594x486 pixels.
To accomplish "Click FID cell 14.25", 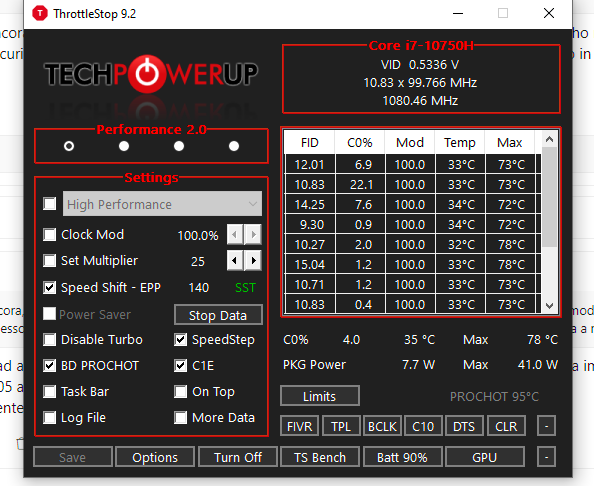I will click(310, 205).
